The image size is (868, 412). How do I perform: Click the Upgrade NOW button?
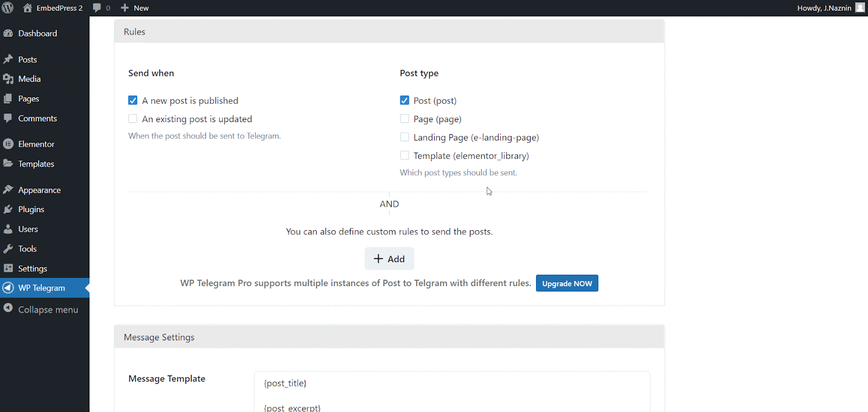(567, 283)
